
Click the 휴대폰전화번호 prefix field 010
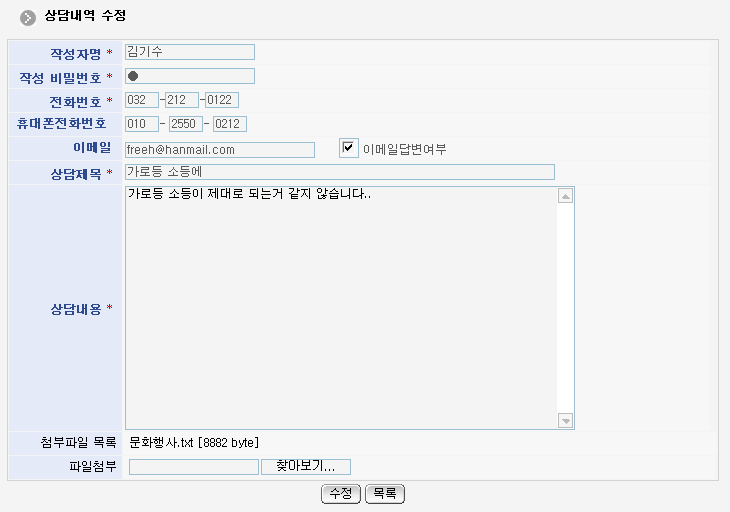pyautogui.click(x=142, y=124)
